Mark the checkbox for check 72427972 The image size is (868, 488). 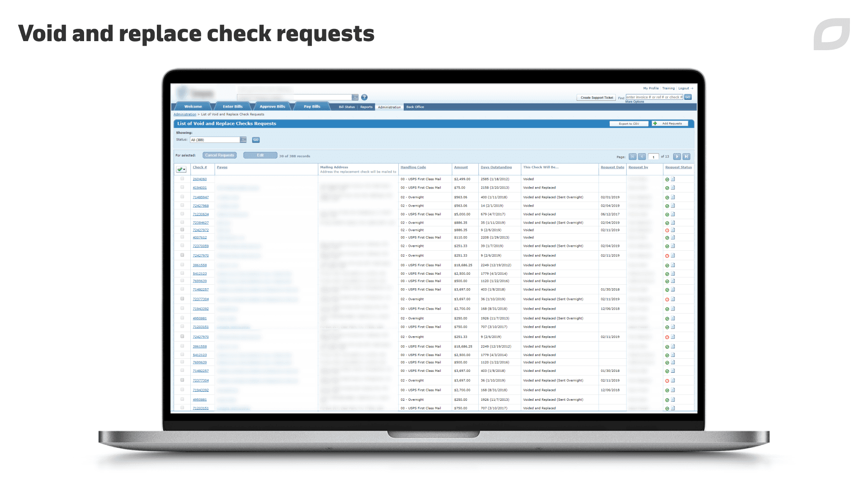click(x=182, y=230)
